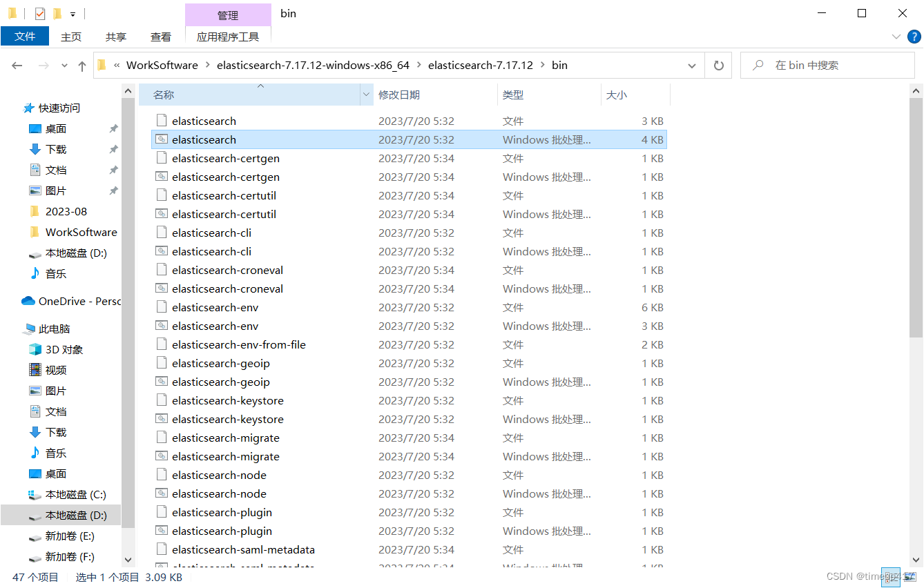Click the elasticsearch-certutil batch file icon
924x588 pixels.
(x=162, y=214)
